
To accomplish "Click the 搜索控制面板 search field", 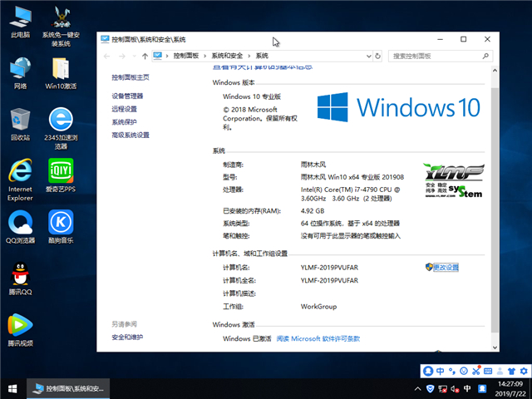I will pyautogui.click(x=439, y=56).
